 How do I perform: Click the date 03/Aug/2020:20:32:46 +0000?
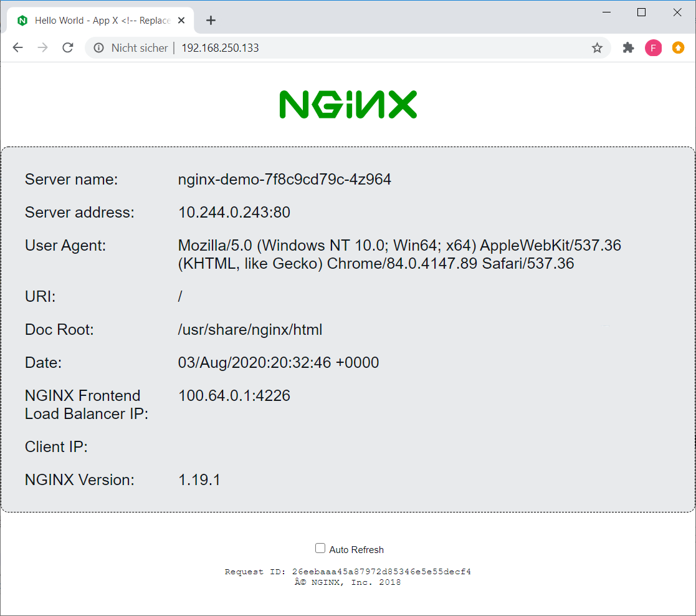[x=279, y=362]
